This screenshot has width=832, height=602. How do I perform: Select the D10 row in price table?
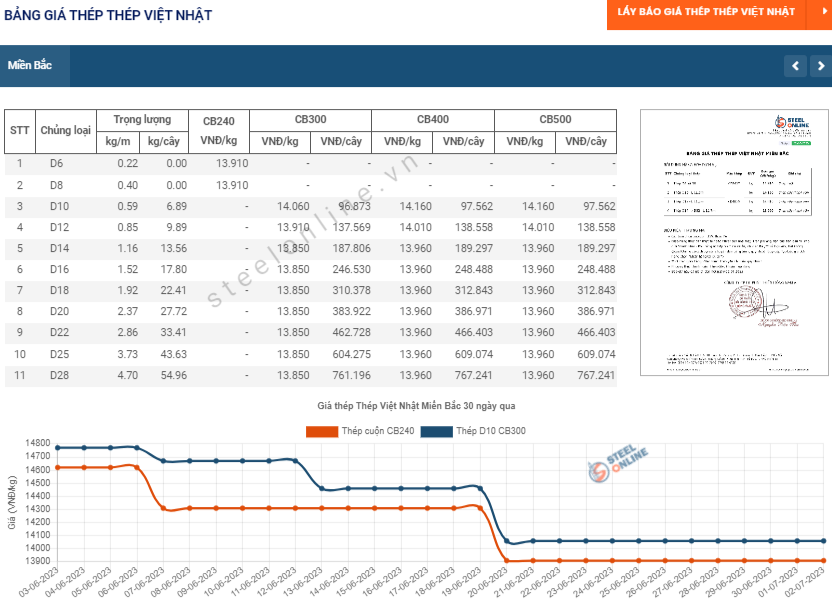pyautogui.click(x=310, y=207)
